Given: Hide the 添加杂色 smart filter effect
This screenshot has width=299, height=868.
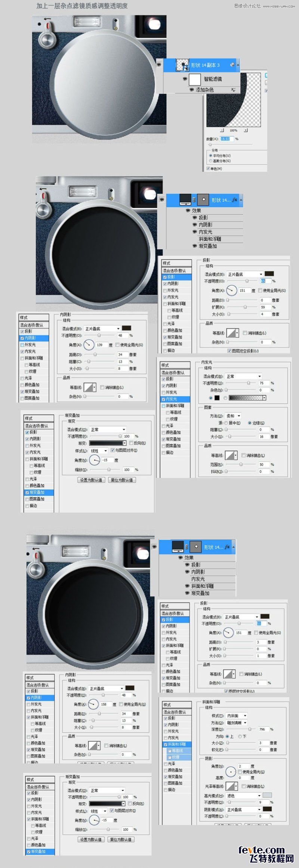Looking at the screenshot, I should (192, 90).
